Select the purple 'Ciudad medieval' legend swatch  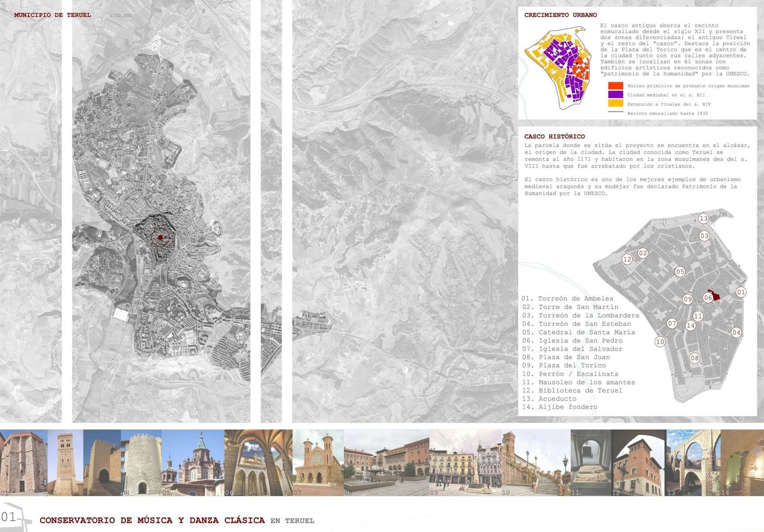615,94
